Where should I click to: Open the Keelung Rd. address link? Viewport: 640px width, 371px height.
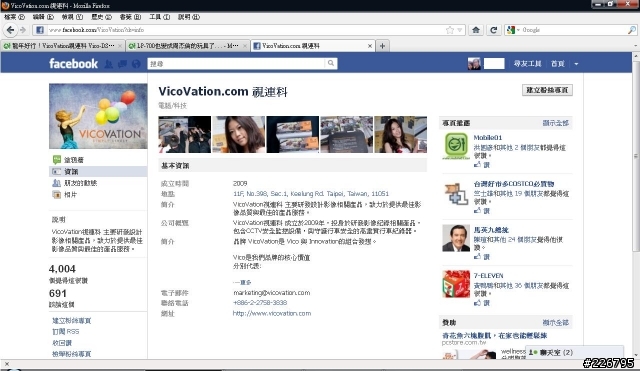(311, 193)
